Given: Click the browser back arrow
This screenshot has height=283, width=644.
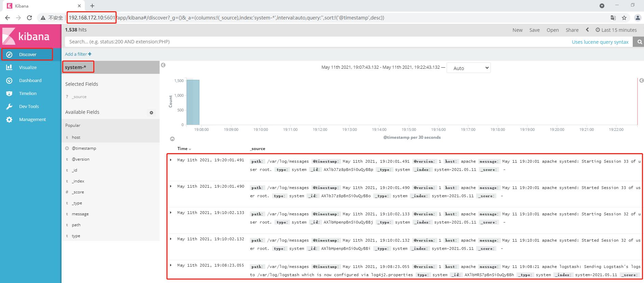Looking at the screenshot, I should 8,18.
